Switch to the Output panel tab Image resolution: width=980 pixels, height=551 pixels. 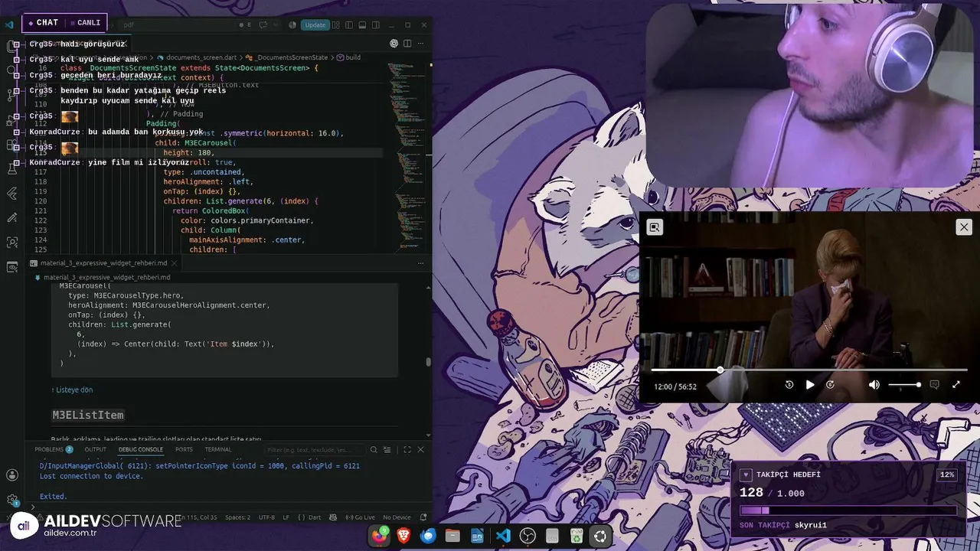pos(95,449)
